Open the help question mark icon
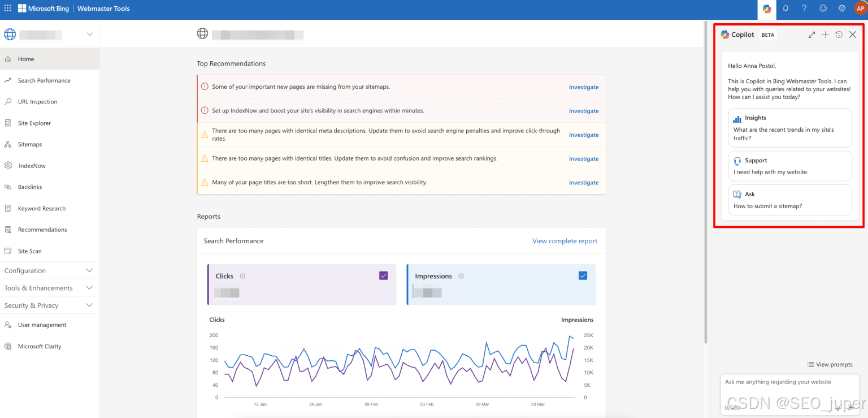Screen dimensions: 868x418 (x=804, y=8)
